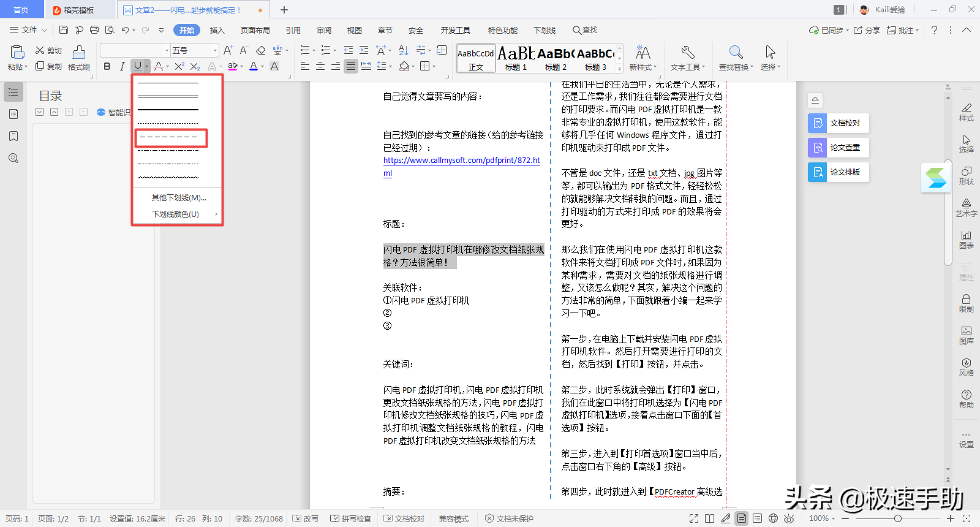Screen dimensions: 980x527
Task: Click 论文查重 button
Action: point(838,148)
